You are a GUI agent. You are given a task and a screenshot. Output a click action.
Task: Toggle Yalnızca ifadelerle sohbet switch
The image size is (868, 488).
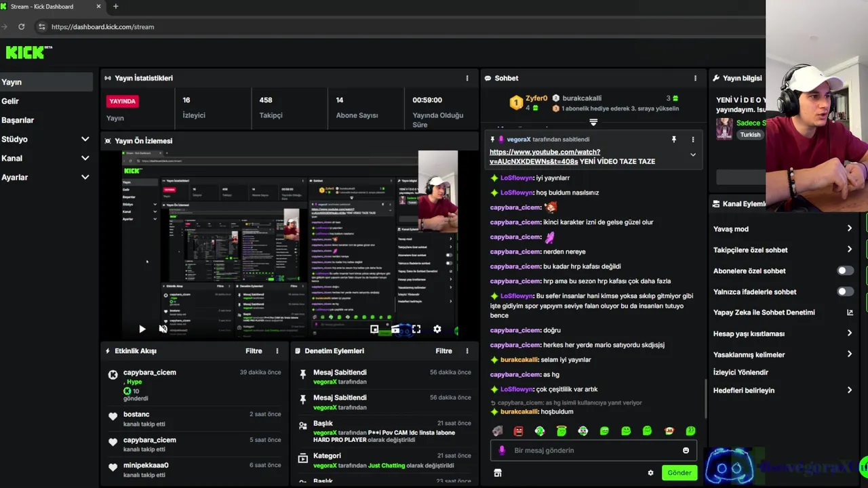coord(845,291)
